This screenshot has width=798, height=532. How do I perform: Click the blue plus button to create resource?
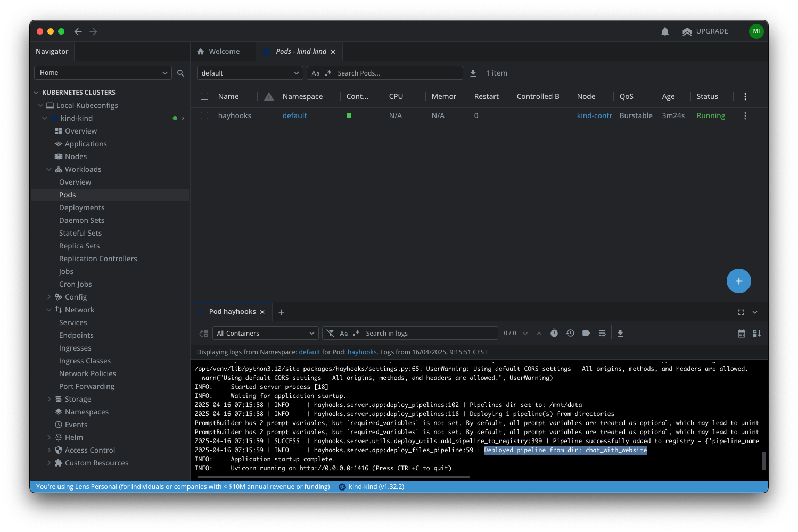[738, 280]
